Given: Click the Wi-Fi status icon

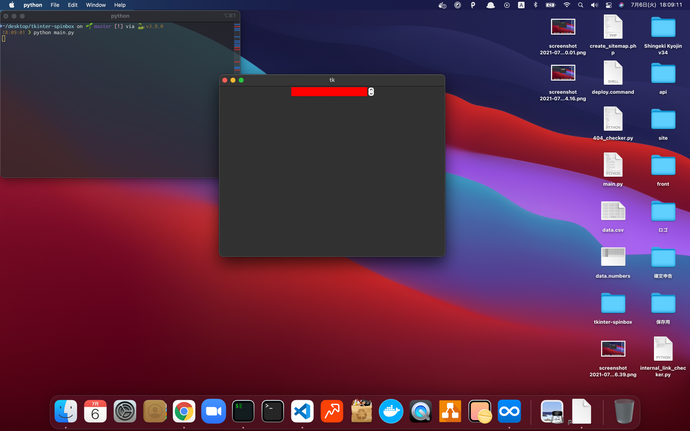Looking at the screenshot, I should pos(567,5).
